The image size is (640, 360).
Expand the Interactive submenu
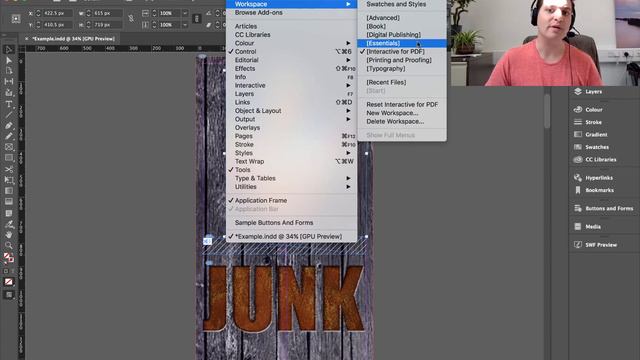[x=291, y=86]
